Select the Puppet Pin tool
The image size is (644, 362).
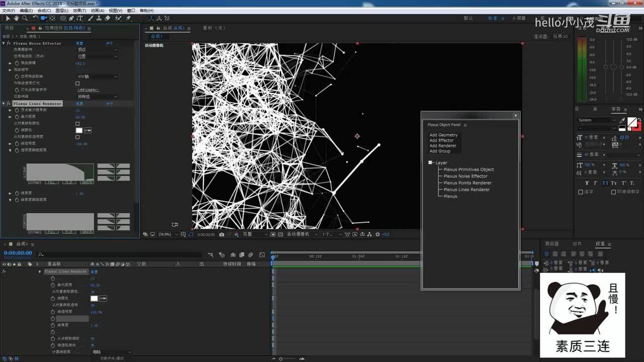coord(128,18)
